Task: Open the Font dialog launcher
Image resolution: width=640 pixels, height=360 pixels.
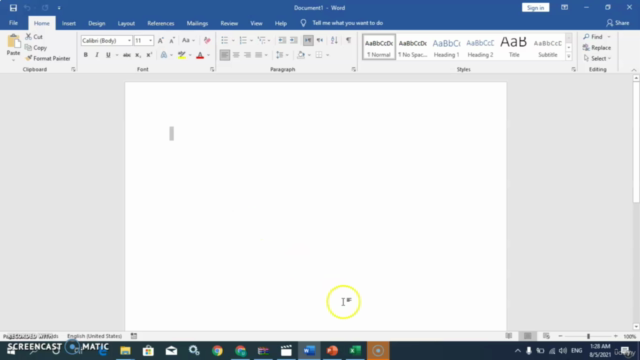Action: [x=212, y=70]
